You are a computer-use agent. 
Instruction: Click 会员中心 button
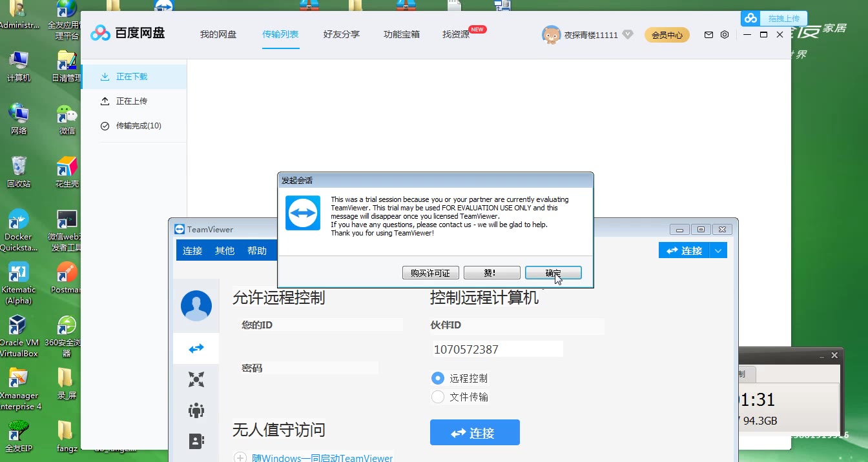[x=667, y=35]
